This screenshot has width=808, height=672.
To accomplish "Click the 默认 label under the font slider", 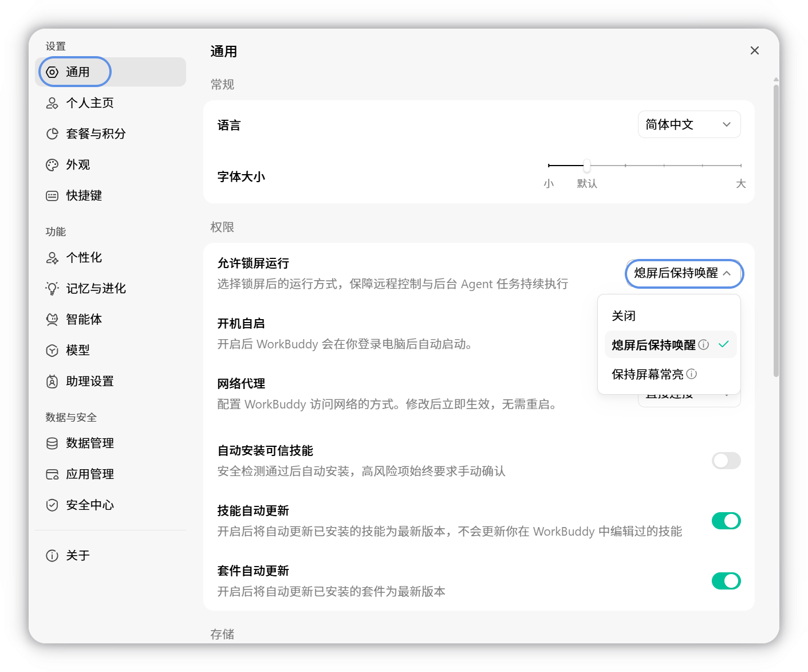I will point(587,184).
